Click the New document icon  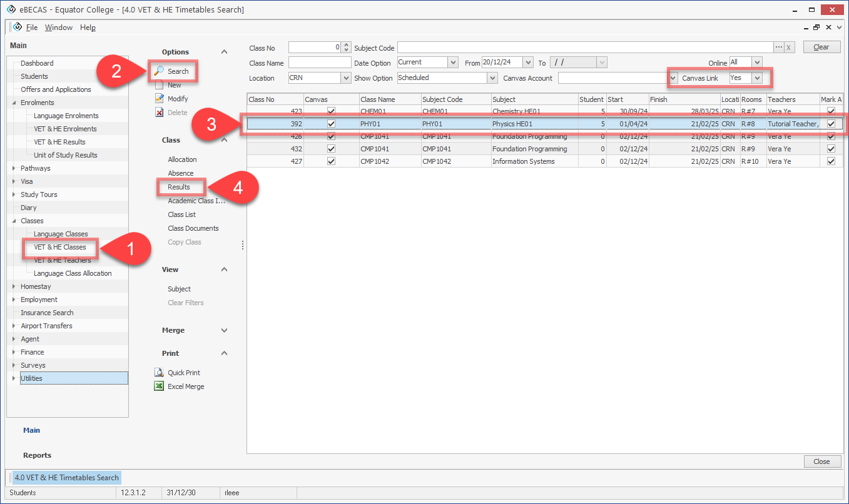[x=159, y=85]
